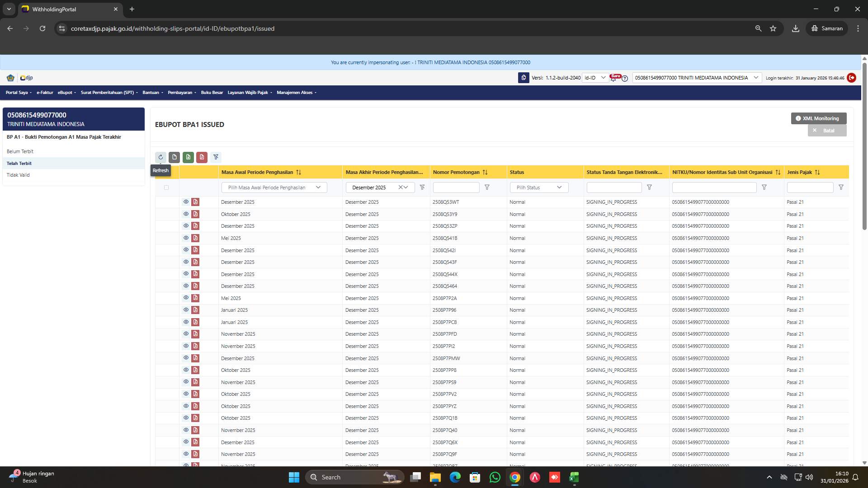View the 2508P7P96 record using its eye icon

click(x=186, y=310)
